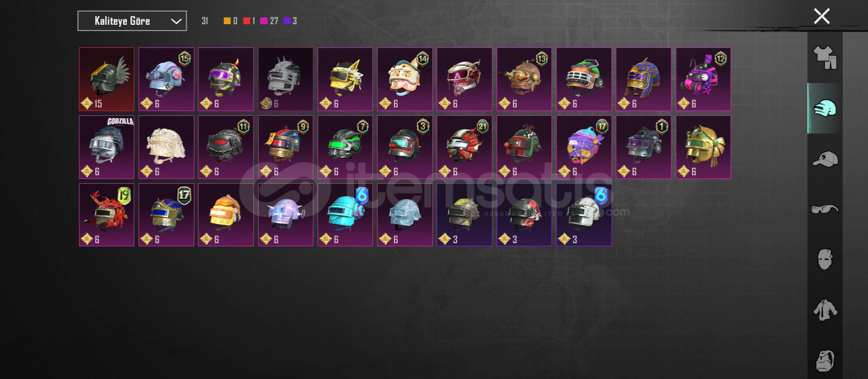Open the cap hats category icon
The height and width of the screenshot is (379, 868).
[x=825, y=159]
